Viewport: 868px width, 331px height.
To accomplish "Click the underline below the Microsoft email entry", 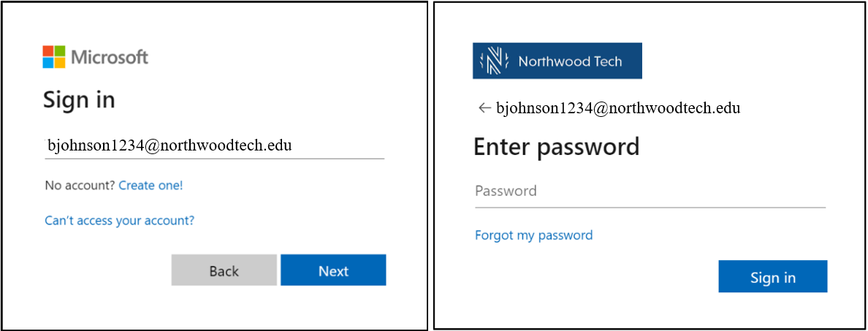I will (x=213, y=158).
